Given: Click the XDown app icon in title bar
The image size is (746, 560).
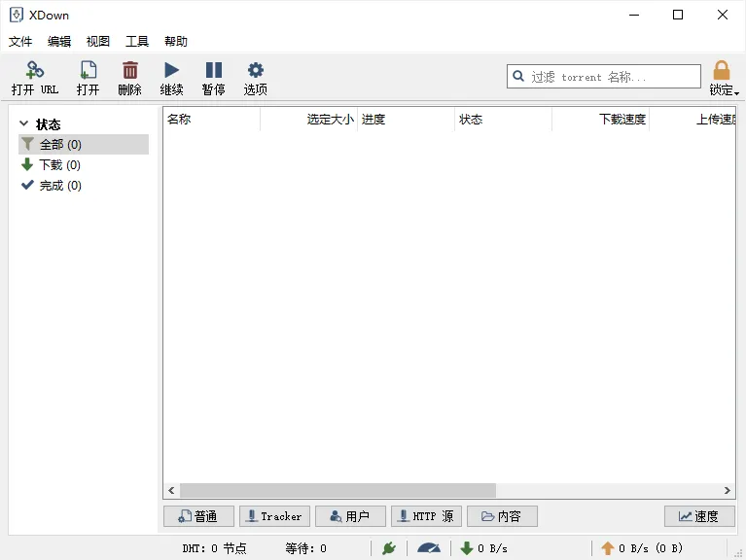Looking at the screenshot, I should [17, 15].
